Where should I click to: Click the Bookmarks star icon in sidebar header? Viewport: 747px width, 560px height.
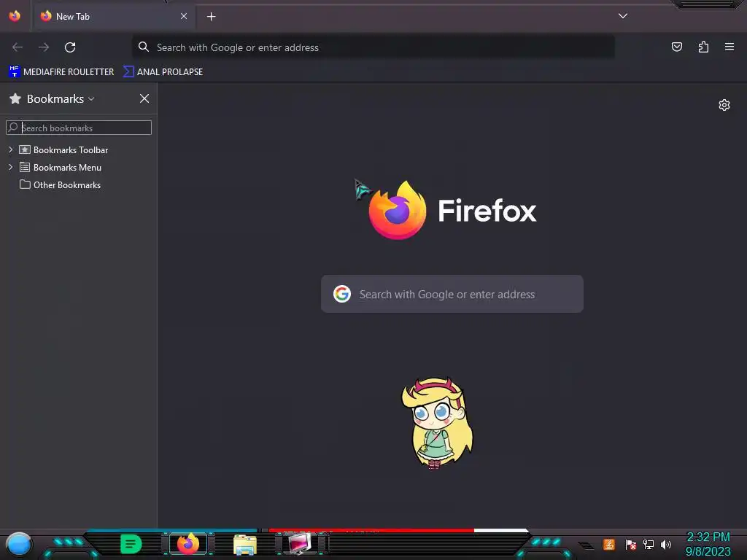(x=15, y=98)
